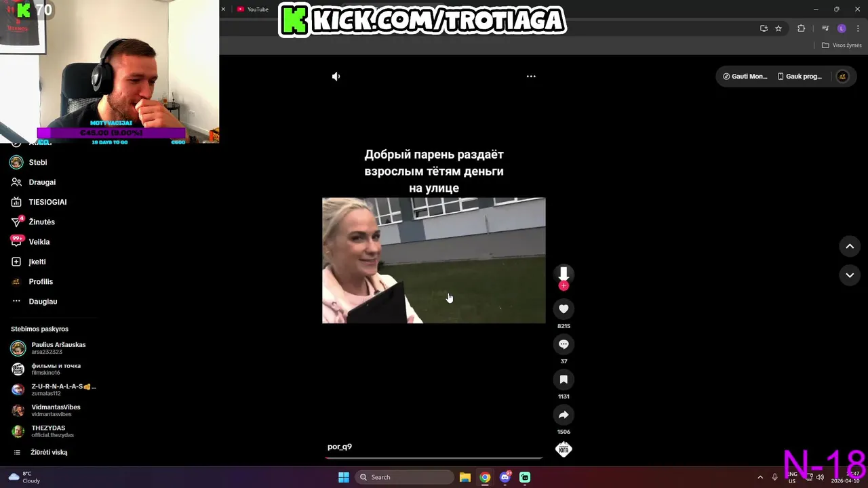The height and width of the screenshot is (488, 868).
Task: Open the three-dot video options menu
Action: click(x=531, y=77)
